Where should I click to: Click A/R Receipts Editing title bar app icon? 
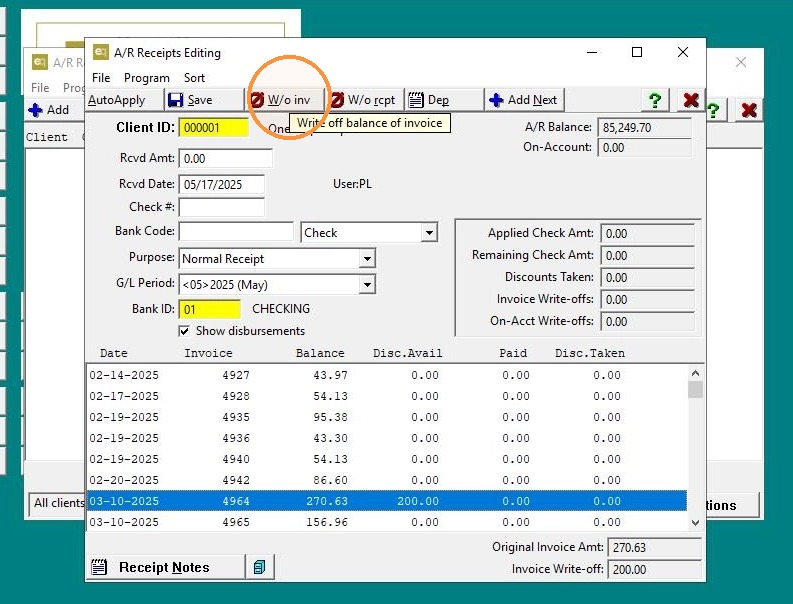(101, 52)
